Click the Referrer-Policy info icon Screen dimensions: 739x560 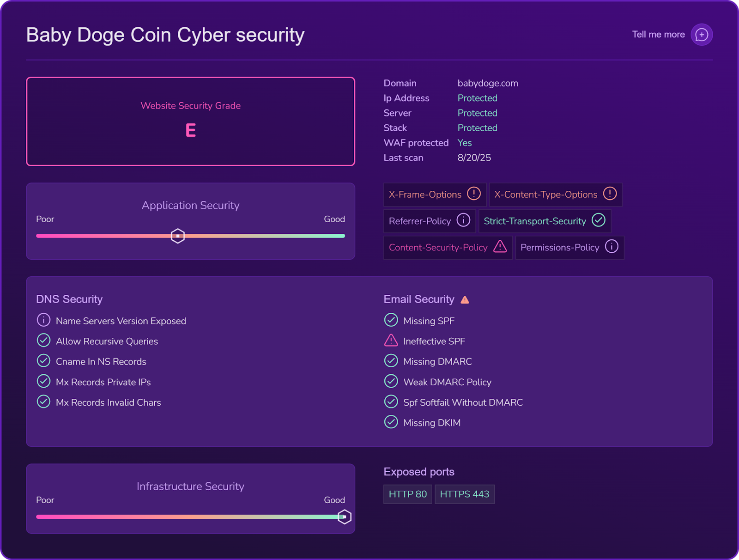click(463, 220)
